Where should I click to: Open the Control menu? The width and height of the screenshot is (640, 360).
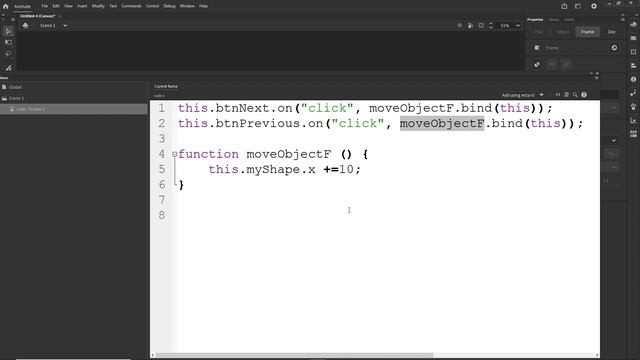click(x=152, y=6)
